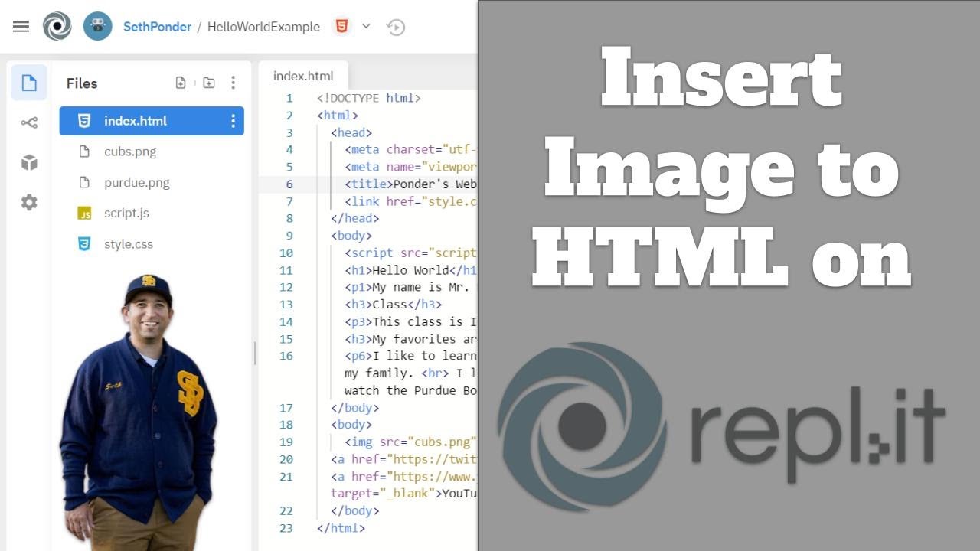Click the <head> opening tag line

(351, 133)
